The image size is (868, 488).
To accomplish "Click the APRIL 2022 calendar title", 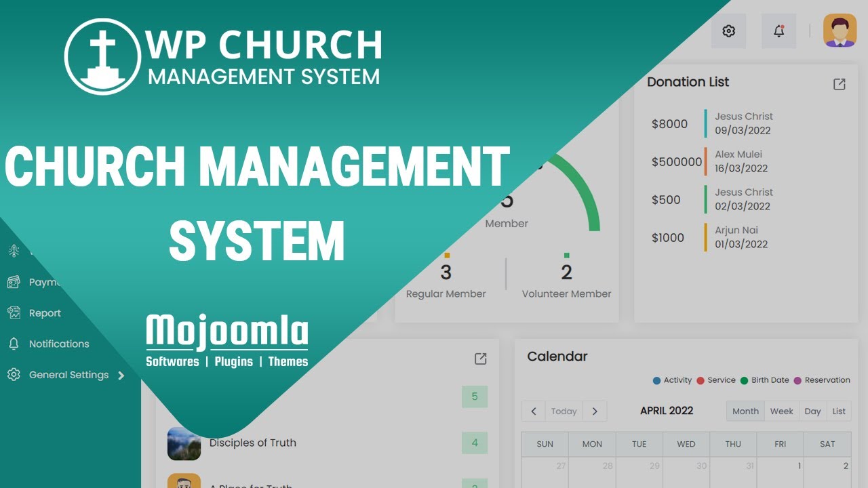I will click(667, 411).
